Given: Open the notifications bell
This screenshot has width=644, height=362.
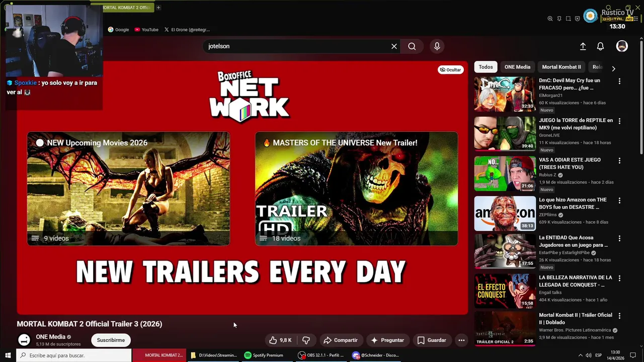Looking at the screenshot, I should (600, 46).
